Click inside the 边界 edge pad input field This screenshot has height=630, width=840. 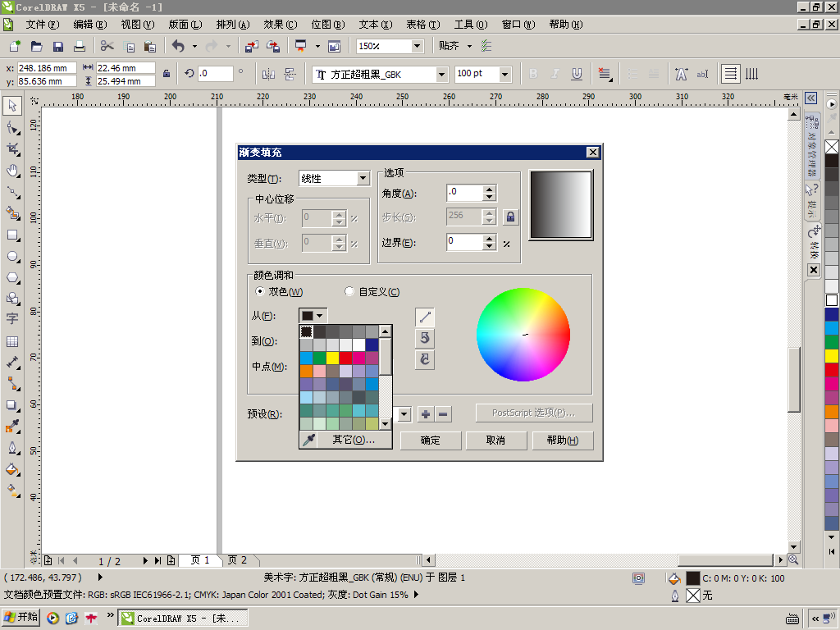(464, 242)
